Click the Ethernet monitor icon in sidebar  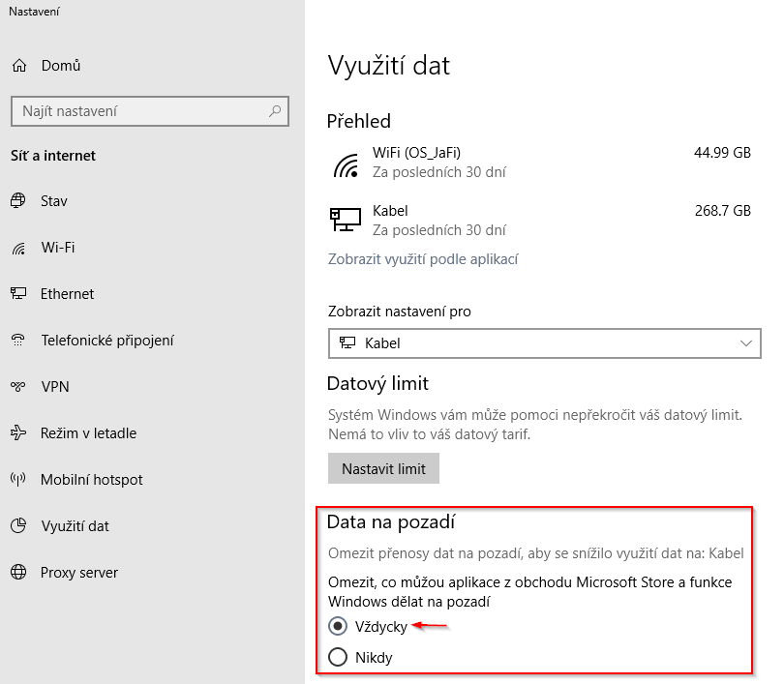point(18,293)
